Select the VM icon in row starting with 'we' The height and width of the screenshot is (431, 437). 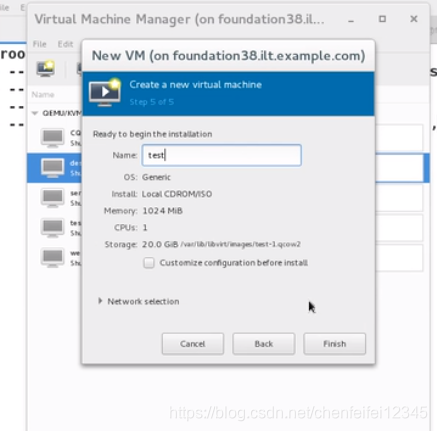tap(52, 258)
